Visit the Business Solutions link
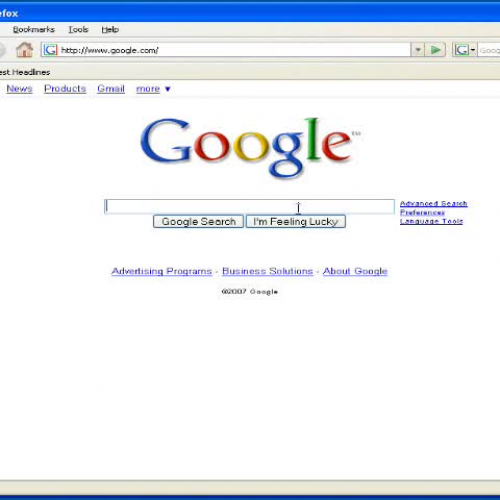This screenshot has height=500, width=500. (268, 271)
